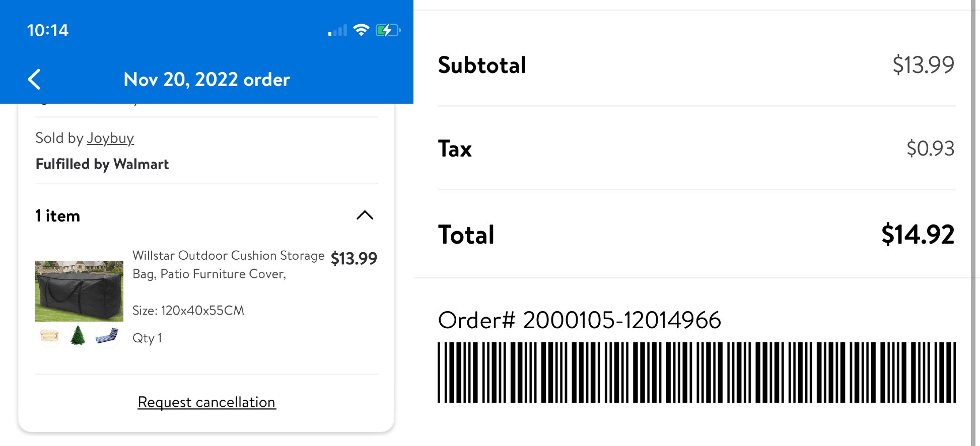Tap the 1 item heading label
This screenshot has height=446, width=980.
point(57,215)
